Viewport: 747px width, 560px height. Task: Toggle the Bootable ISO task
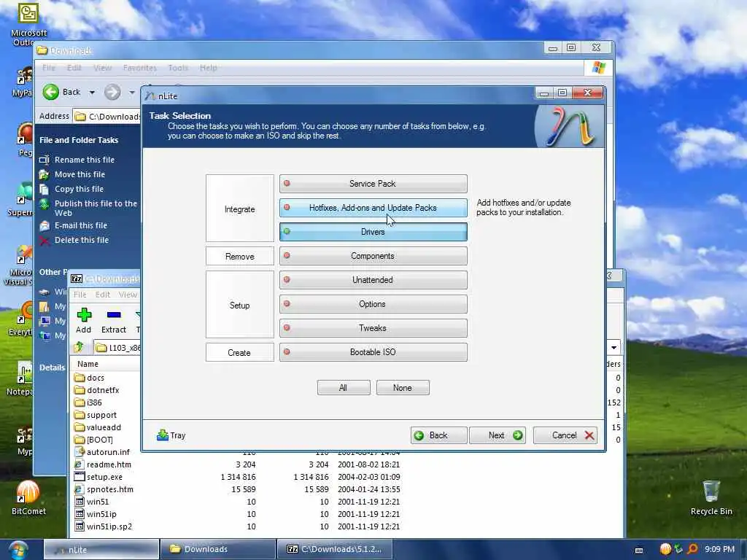pyautogui.click(x=373, y=352)
